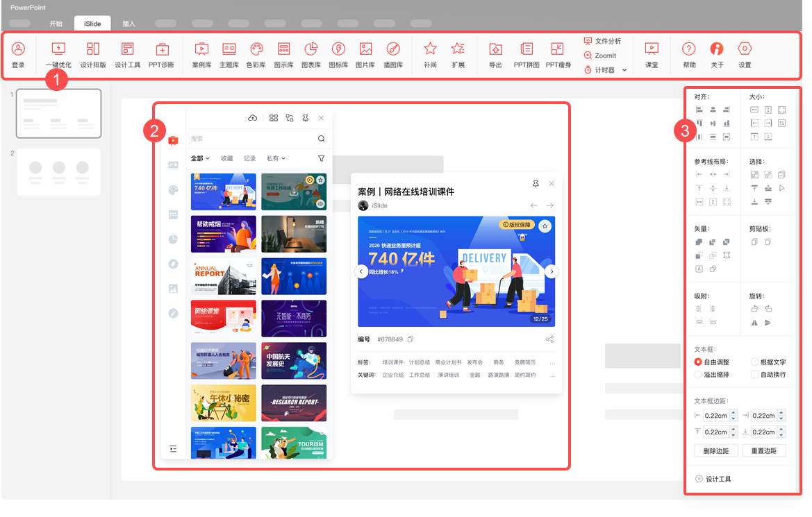Click the 删除边距 button
The image size is (812, 517).
coord(715,451)
